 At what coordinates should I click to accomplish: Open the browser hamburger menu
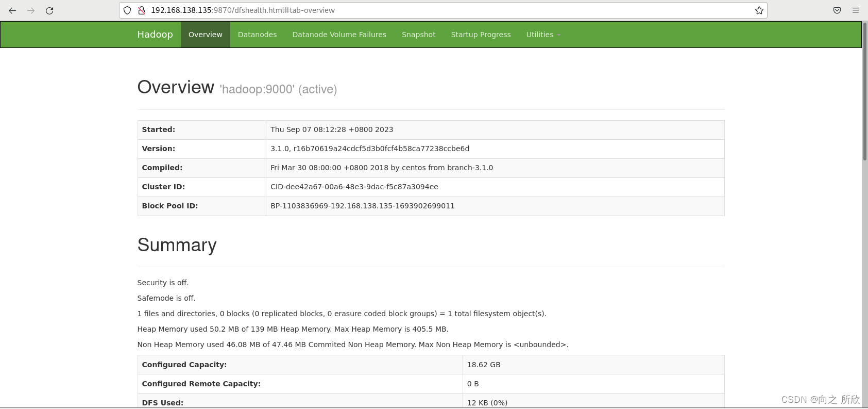coord(856,10)
